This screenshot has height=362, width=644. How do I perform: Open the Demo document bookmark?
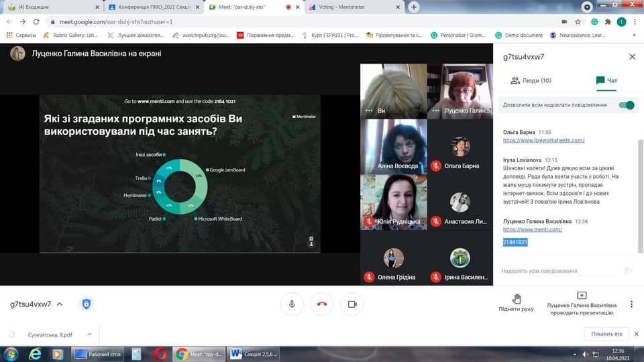point(519,36)
